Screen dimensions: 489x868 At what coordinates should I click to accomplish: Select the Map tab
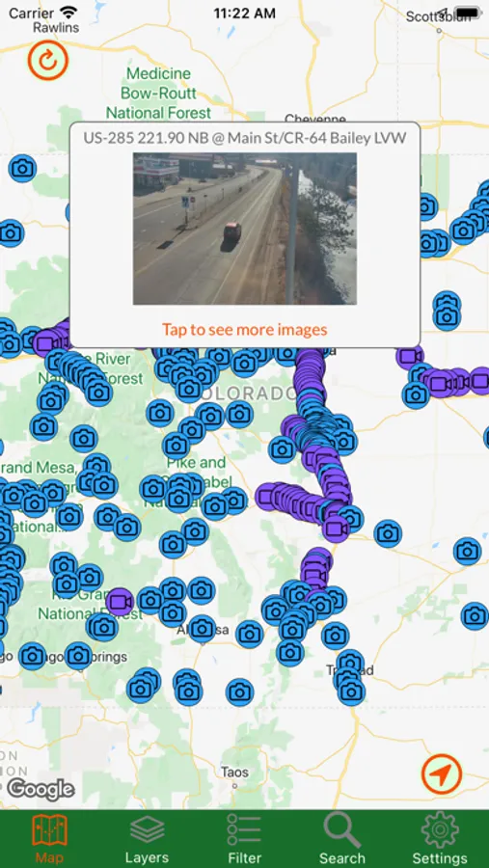[x=49, y=839]
